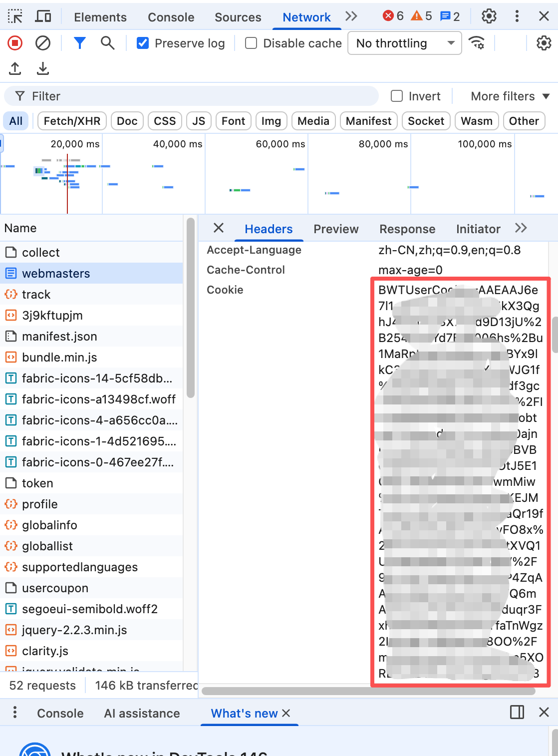
Task: Open the Response tab of the request
Action: tap(407, 229)
